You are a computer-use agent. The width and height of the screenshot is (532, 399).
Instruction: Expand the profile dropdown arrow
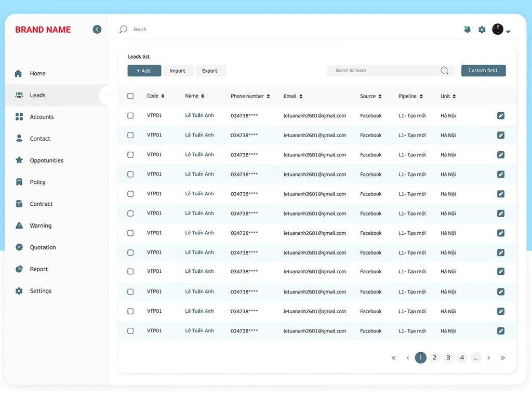coord(508,32)
